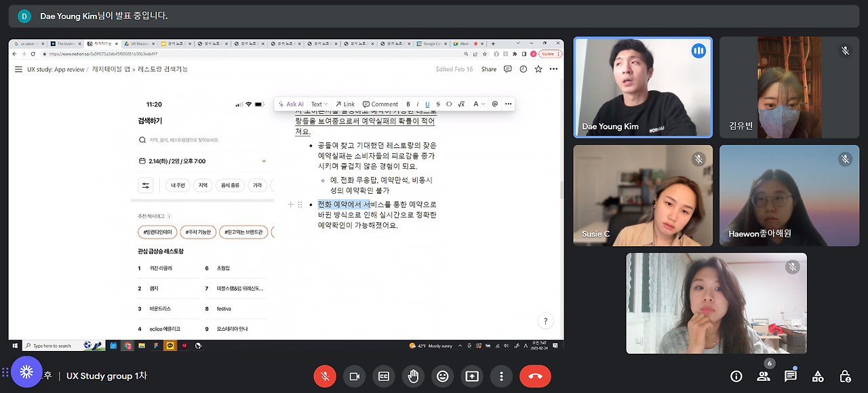Open the meeting details info icon
The width and height of the screenshot is (868, 393).
coord(736,376)
